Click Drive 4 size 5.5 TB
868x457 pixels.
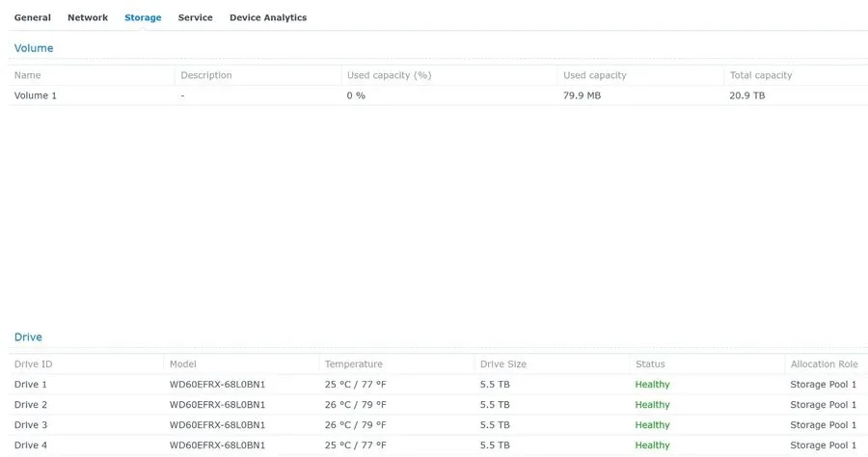pyautogui.click(x=495, y=445)
